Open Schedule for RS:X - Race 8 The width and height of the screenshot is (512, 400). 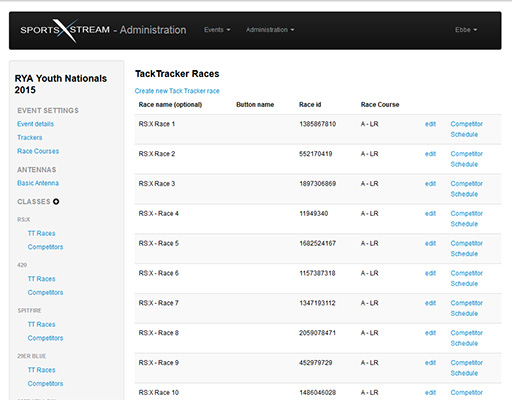coord(464,343)
